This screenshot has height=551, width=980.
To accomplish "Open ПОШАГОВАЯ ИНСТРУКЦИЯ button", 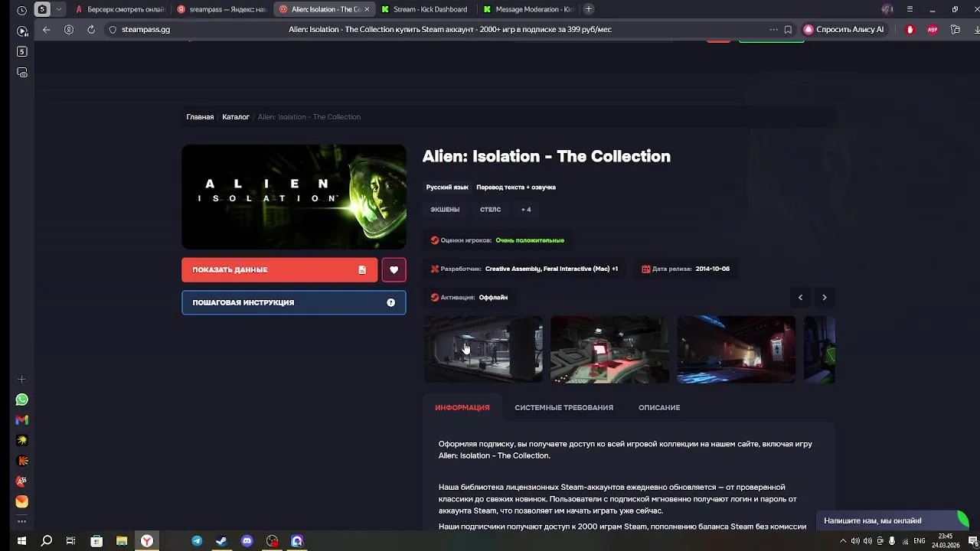I will pyautogui.click(x=294, y=302).
